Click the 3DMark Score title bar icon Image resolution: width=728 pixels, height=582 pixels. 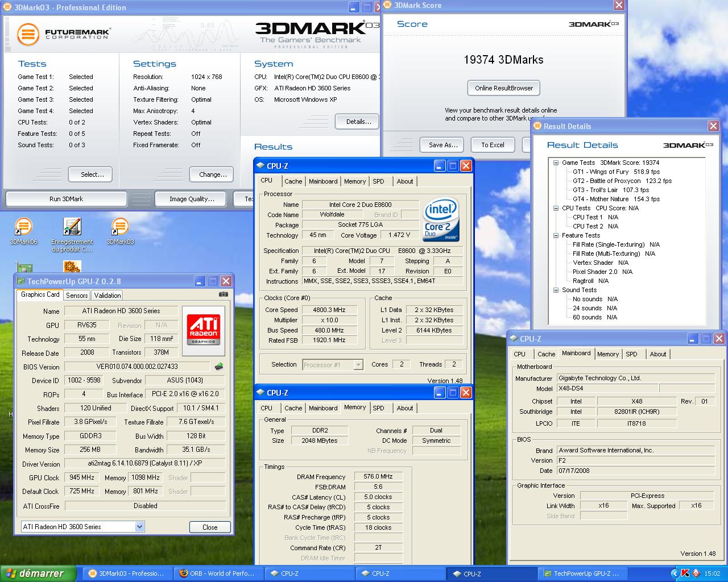tap(388, 5)
